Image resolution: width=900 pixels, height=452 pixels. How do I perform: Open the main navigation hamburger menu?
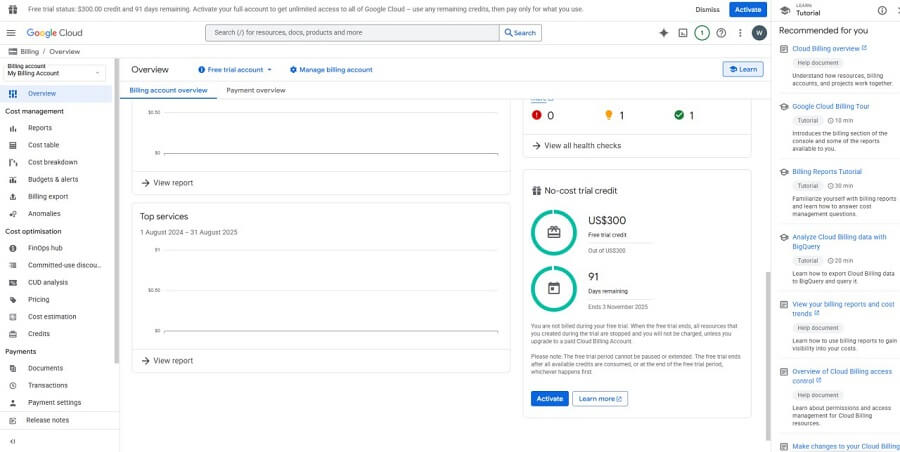[11, 33]
